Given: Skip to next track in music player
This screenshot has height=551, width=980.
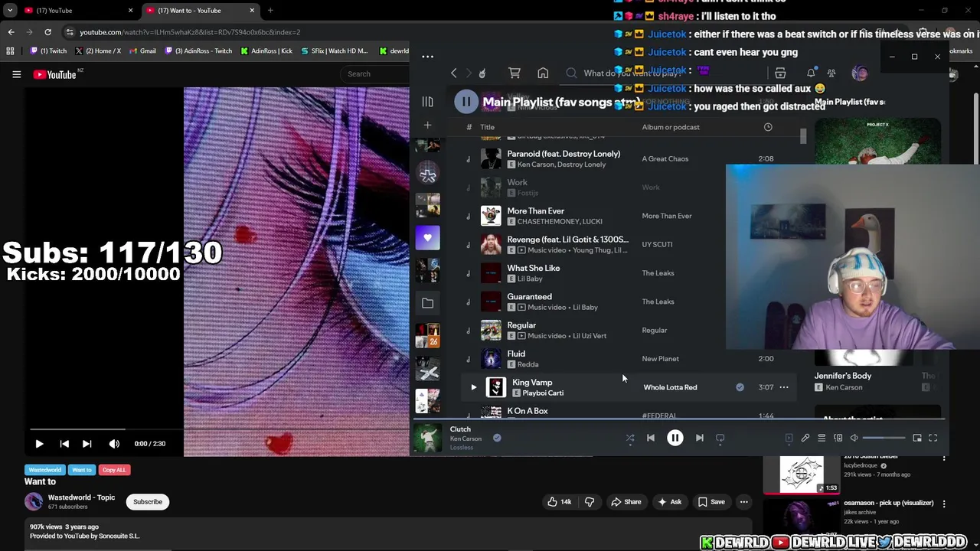Looking at the screenshot, I should click(x=699, y=439).
